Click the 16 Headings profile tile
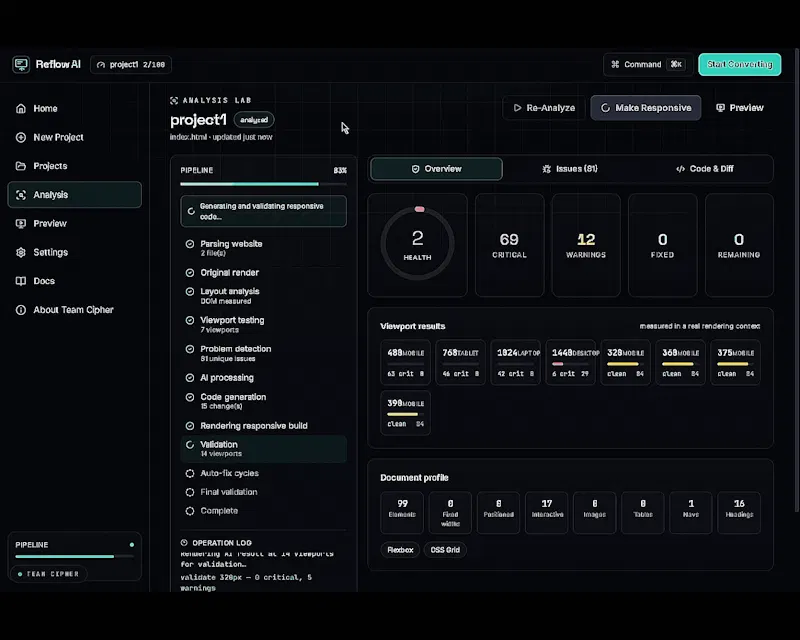This screenshot has width=800, height=640. (x=739, y=513)
